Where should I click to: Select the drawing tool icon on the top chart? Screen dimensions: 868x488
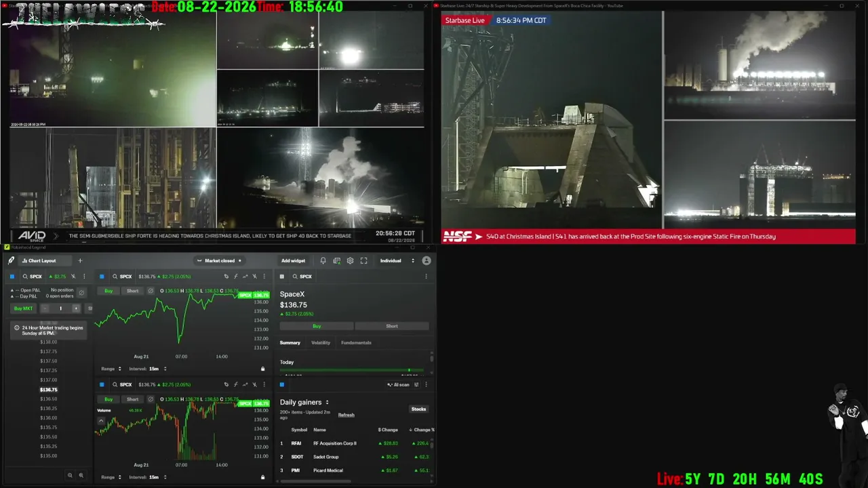(x=226, y=277)
